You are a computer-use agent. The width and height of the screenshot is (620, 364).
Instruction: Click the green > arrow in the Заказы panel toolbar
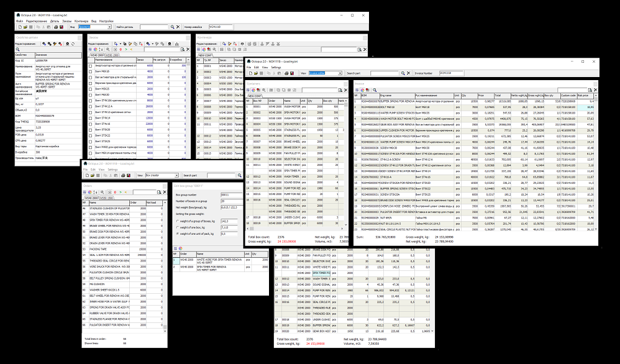[126, 50]
